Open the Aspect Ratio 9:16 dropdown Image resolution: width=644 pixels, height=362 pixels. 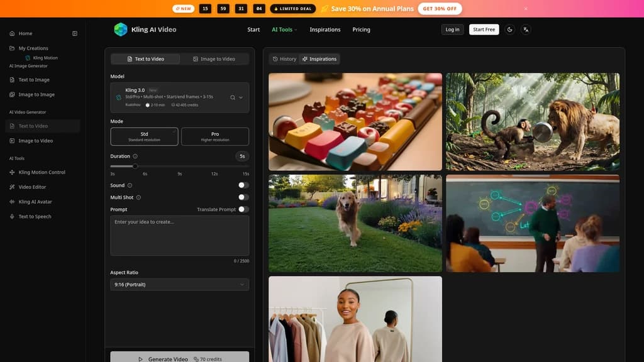[179, 285]
